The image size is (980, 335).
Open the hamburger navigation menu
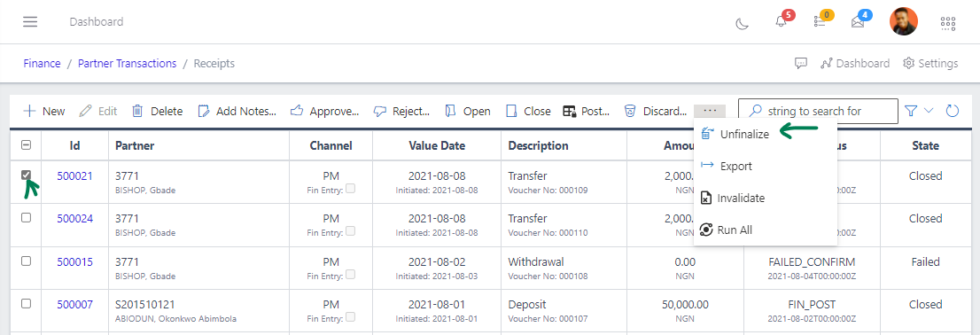point(30,22)
